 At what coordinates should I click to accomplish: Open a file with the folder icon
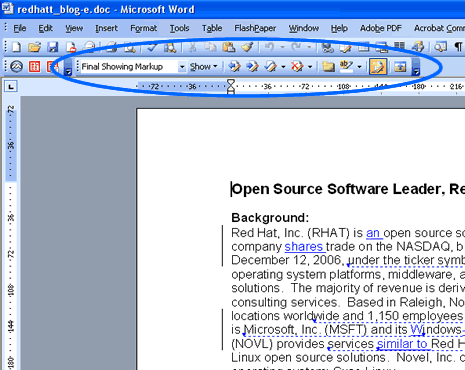coord(34,47)
